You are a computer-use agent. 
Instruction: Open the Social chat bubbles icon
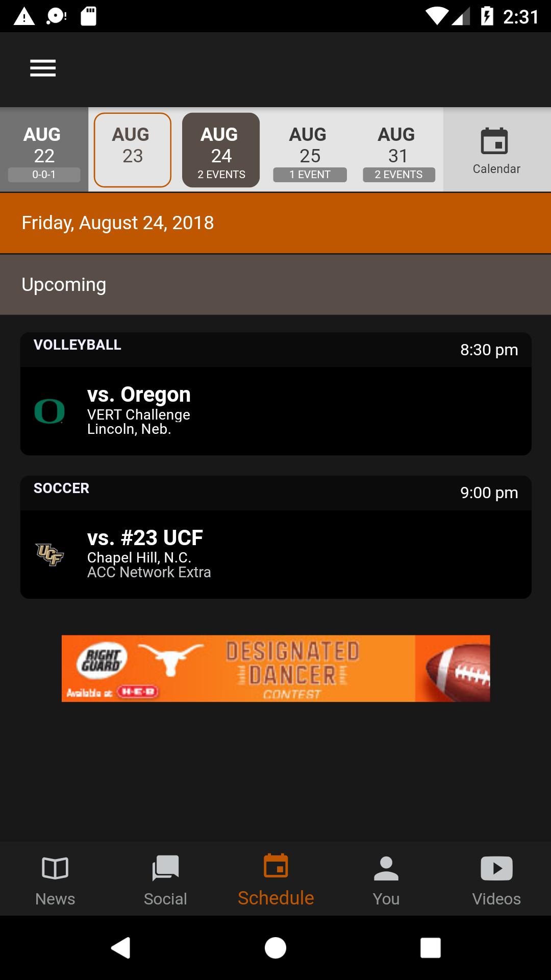165,868
